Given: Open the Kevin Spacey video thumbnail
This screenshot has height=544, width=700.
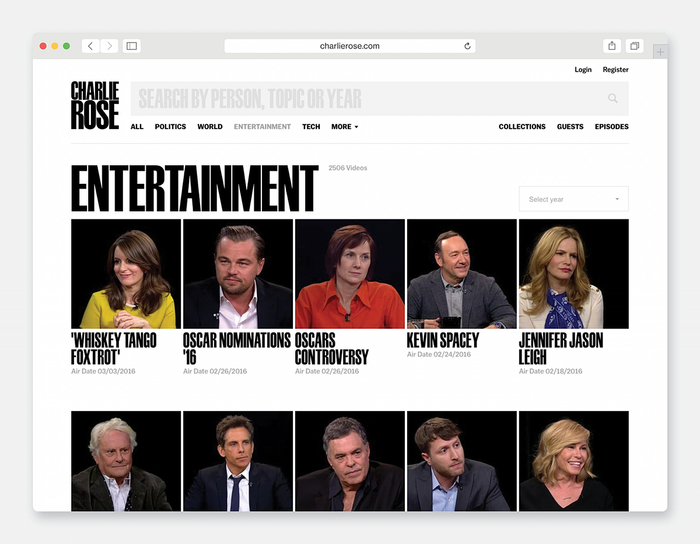Looking at the screenshot, I should [461, 274].
